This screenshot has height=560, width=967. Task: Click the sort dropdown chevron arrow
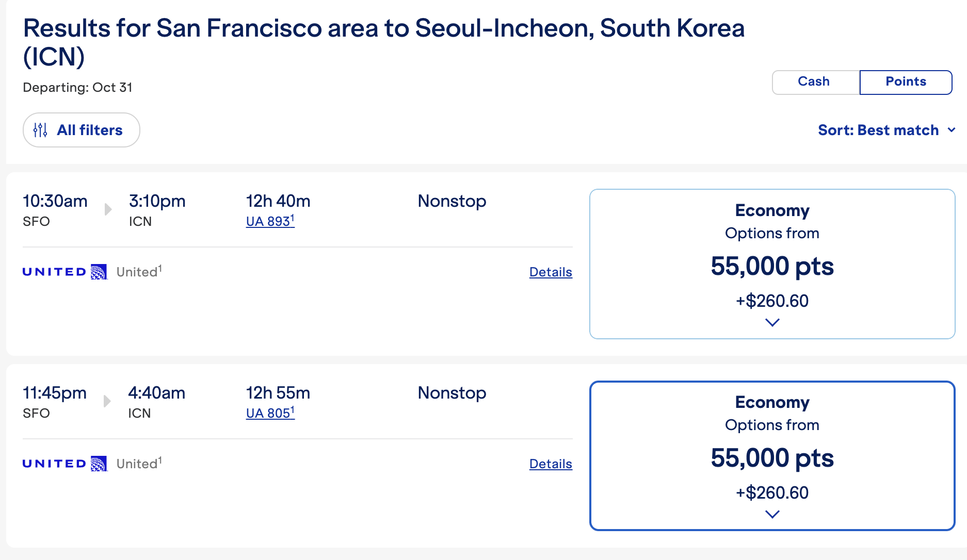tap(952, 130)
